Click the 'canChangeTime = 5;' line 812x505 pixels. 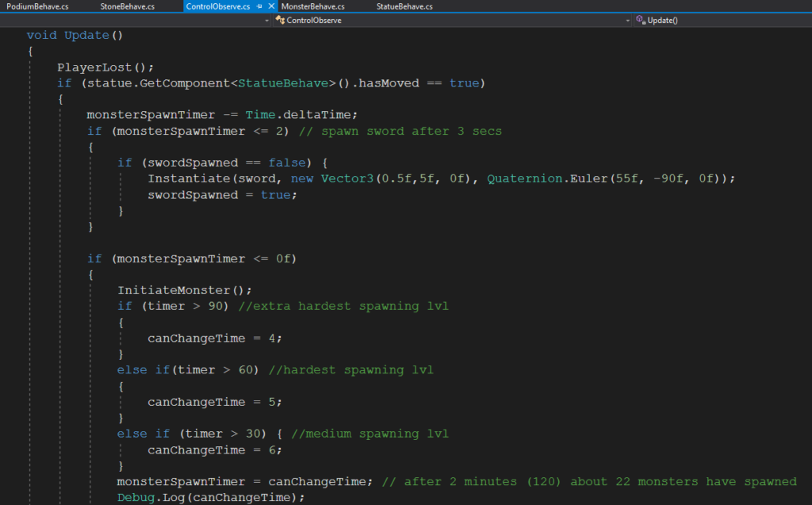point(214,402)
